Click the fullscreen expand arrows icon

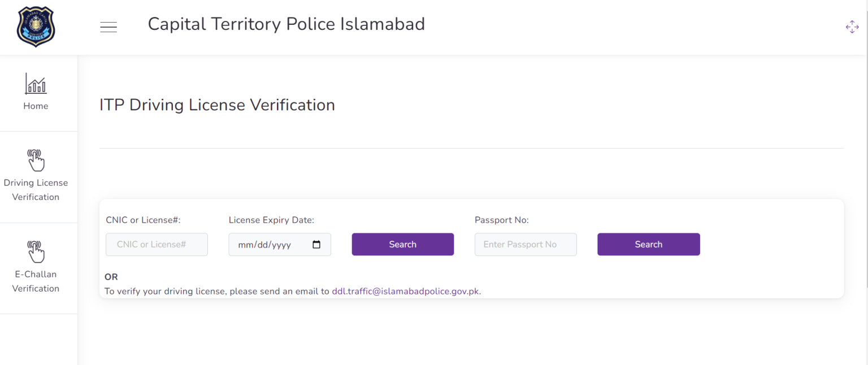(852, 27)
